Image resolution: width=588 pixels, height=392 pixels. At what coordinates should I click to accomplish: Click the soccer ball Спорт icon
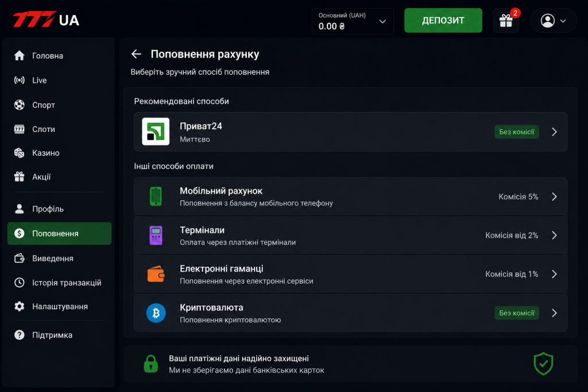(19, 104)
